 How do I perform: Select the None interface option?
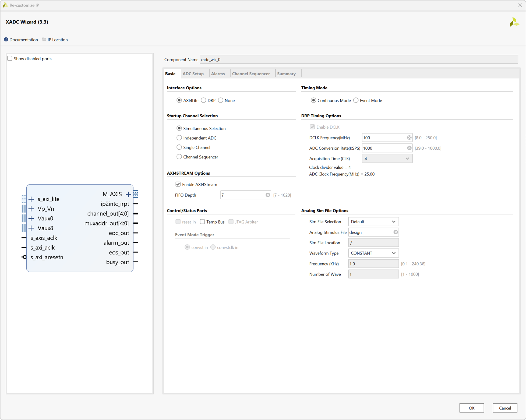221,100
